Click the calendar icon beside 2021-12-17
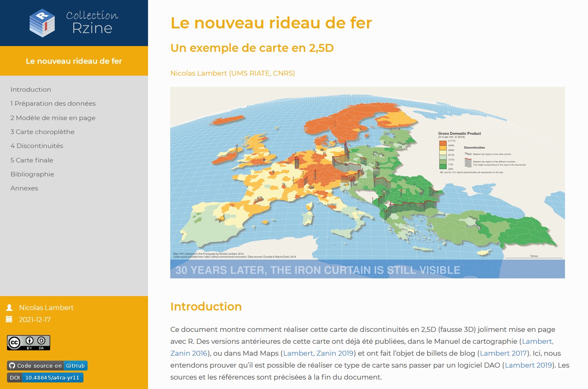 pyautogui.click(x=9, y=320)
